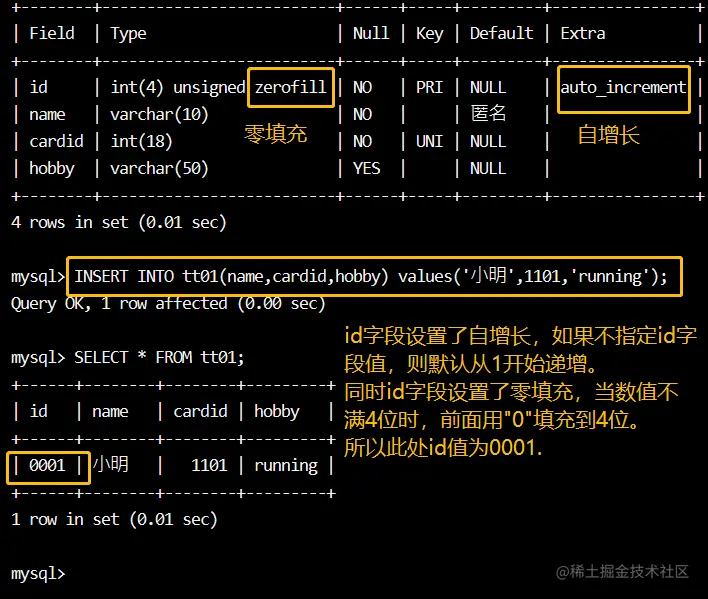Click the 'auto_increment' extra value

[623, 88]
